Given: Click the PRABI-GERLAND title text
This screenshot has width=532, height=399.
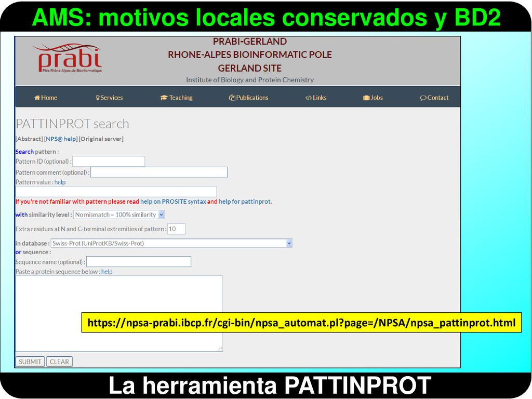Looking at the screenshot, I should coord(250,42).
